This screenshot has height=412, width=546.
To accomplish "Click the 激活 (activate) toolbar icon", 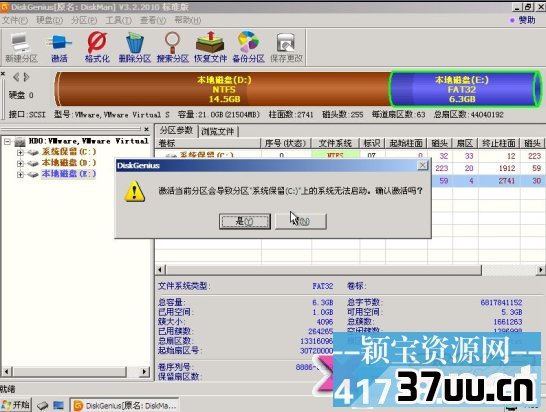I will click(x=59, y=47).
